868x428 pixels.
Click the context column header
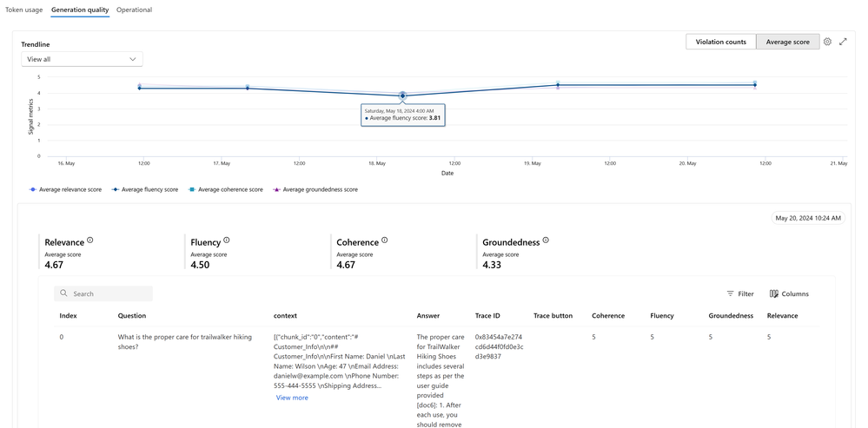click(x=285, y=316)
